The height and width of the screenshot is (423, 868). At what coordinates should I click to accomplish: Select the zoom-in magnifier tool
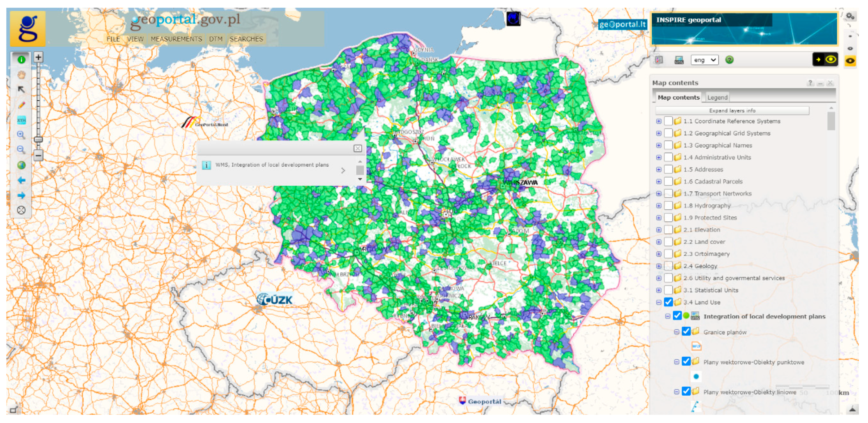coord(21,135)
